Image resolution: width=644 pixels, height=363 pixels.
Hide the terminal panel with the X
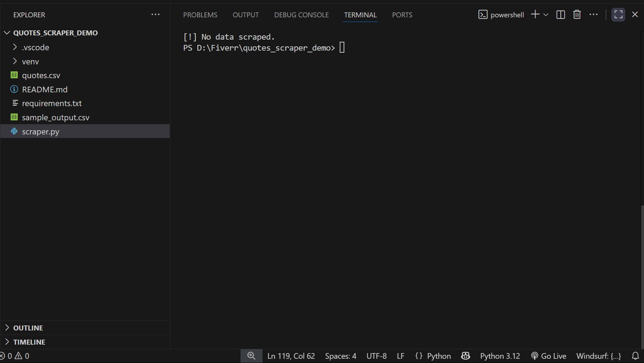(635, 15)
